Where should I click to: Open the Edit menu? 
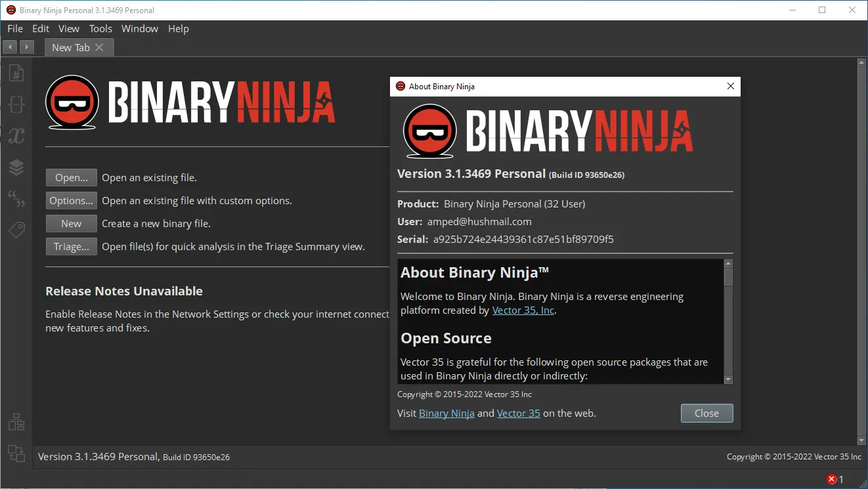click(x=41, y=28)
